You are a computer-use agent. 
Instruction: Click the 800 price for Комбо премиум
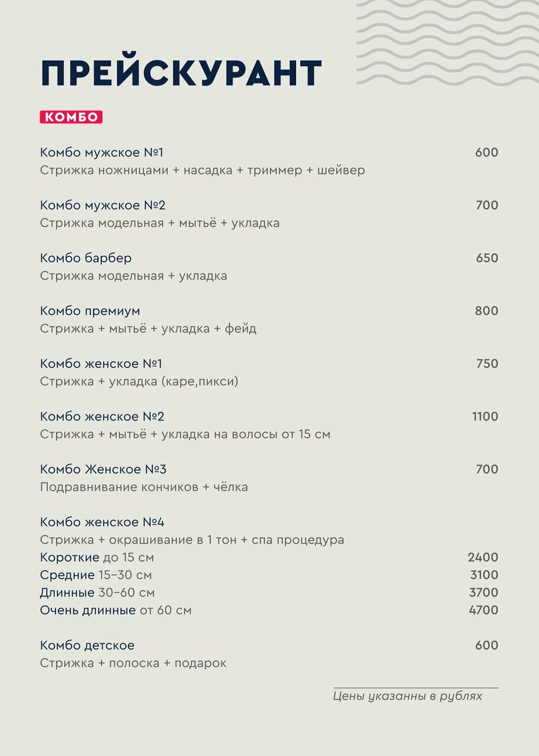tap(486, 311)
